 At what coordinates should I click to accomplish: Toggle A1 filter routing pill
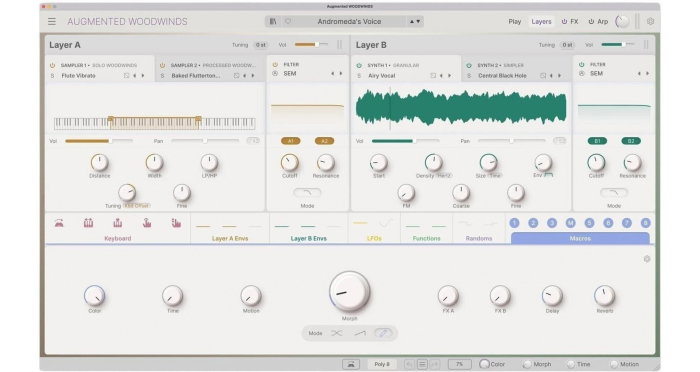(291, 141)
